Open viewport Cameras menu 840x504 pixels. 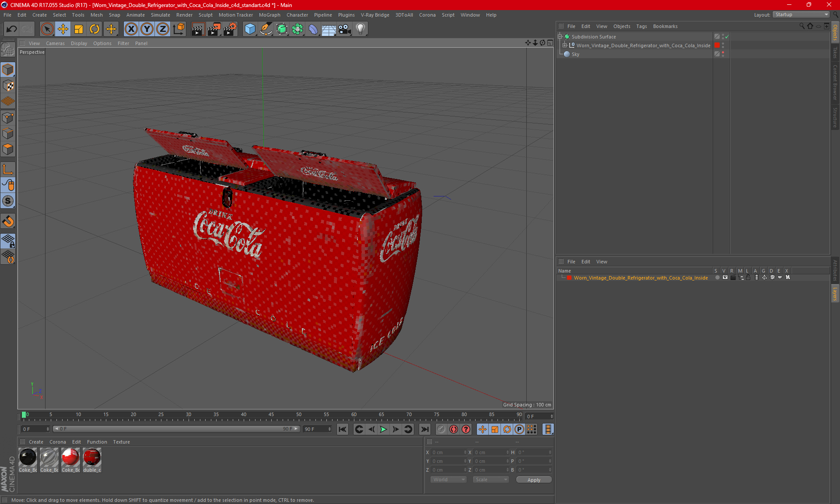(55, 43)
